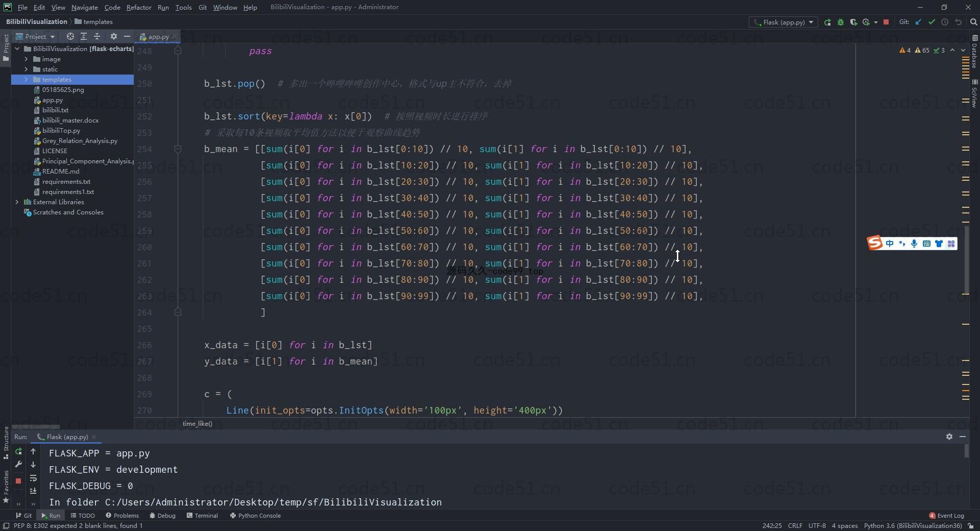Rollback changes with Git undo icon
This screenshot has height=531, width=980.
tap(958, 22)
